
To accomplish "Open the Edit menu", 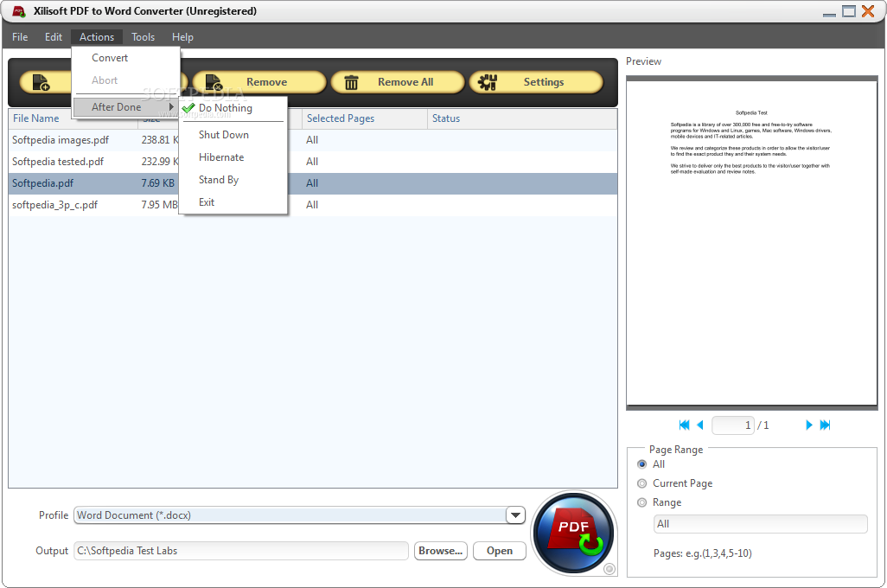I will pos(54,37).
